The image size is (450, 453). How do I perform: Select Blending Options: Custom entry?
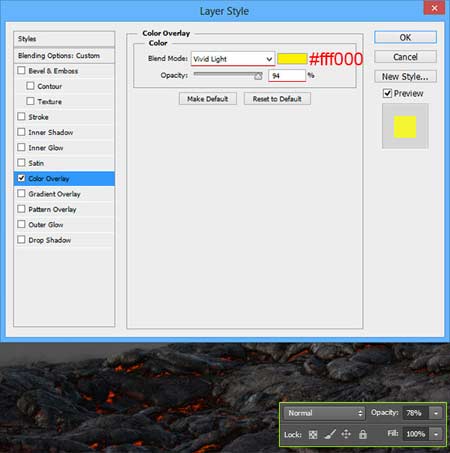[x=64, y=56]
